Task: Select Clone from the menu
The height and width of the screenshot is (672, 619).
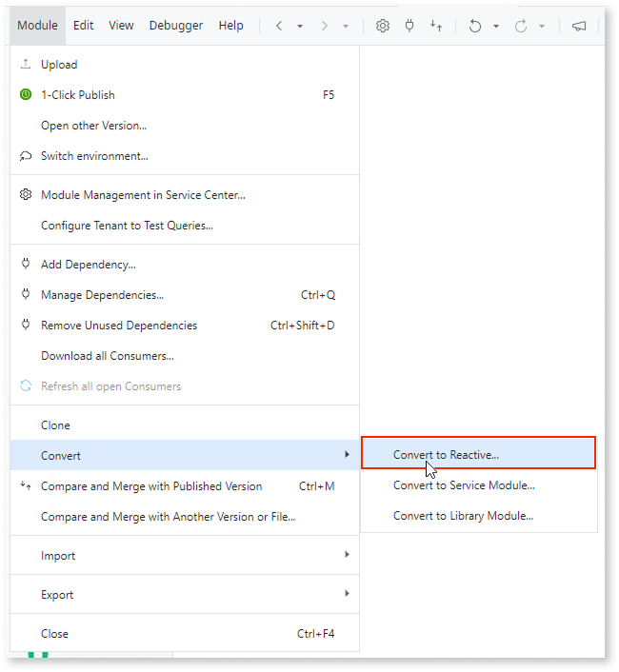Action: (x=185, y=425)
